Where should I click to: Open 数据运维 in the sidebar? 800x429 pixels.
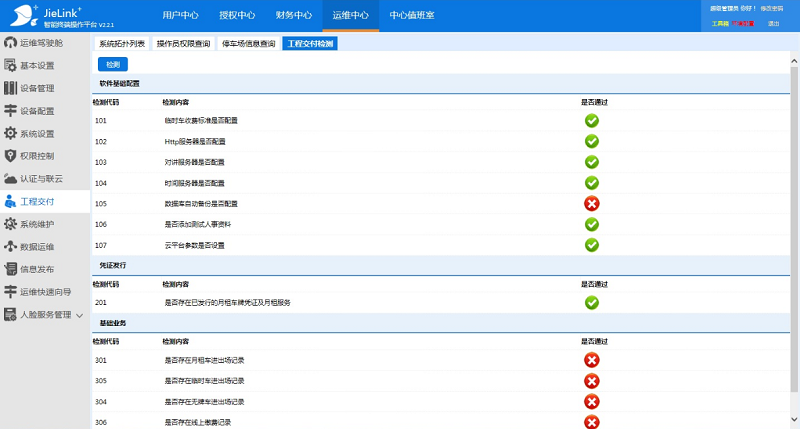coord(37,246)
